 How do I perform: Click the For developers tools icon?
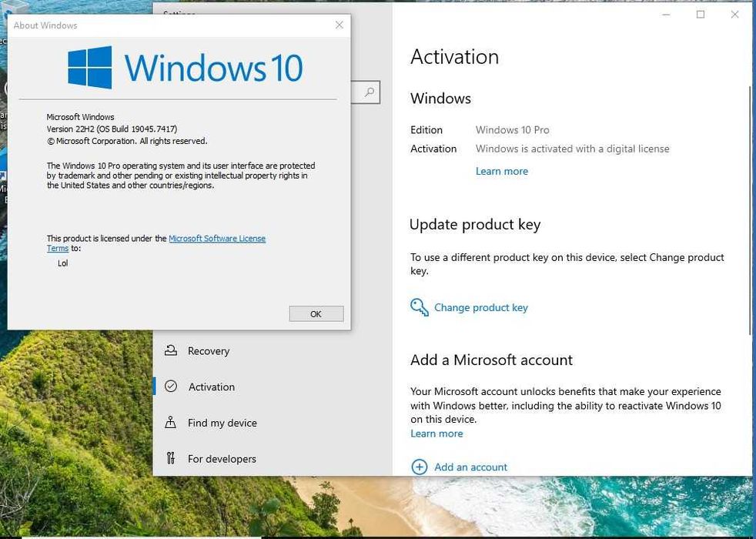click(171, 458)
